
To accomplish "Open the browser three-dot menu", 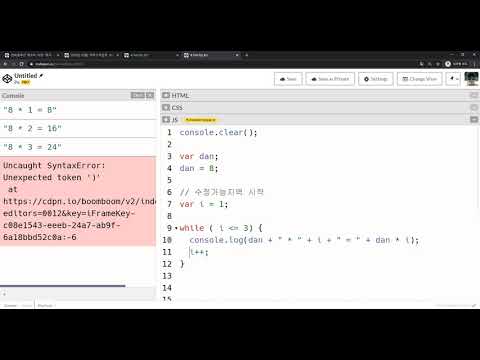I will click(x=474, y=64).
